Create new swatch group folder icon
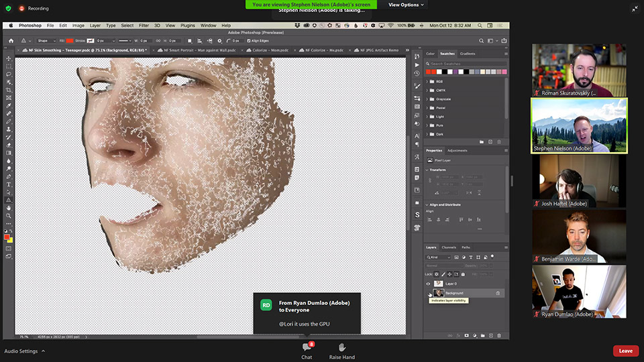 (482, 142)
